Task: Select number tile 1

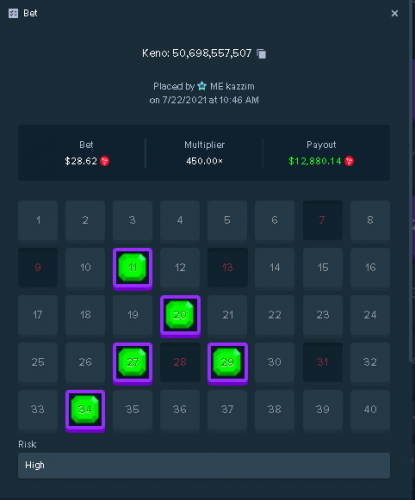Action: tap(38, 220)
